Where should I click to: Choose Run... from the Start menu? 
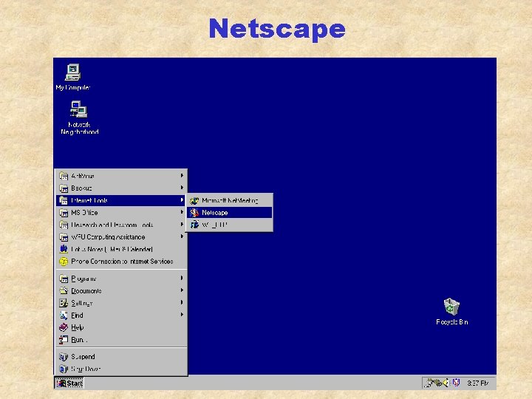click(x=120, y=339)
